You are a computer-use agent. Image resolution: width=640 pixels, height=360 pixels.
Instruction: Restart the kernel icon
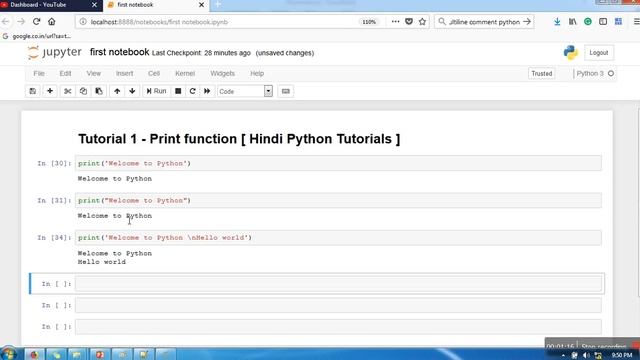tap(193, 91)
